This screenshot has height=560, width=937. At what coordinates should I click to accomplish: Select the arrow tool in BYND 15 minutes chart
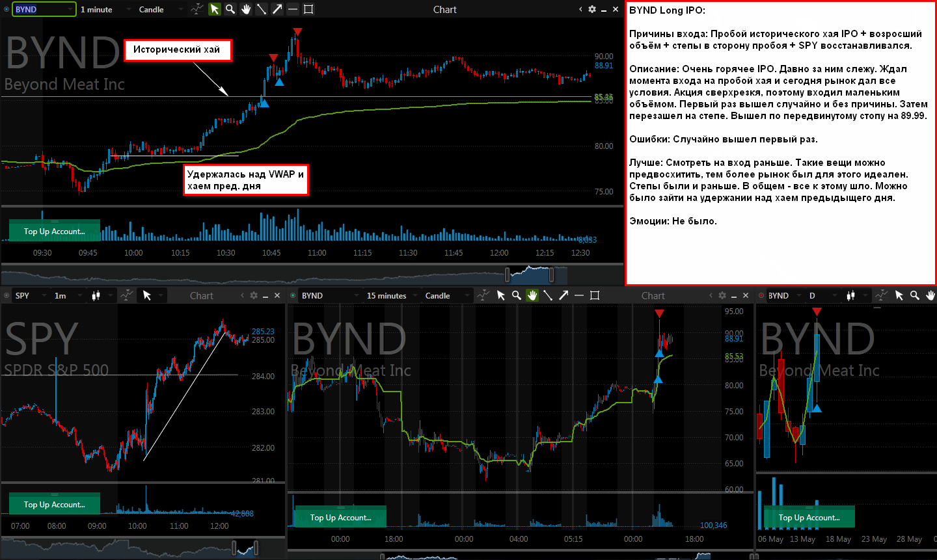click(564, 295)
